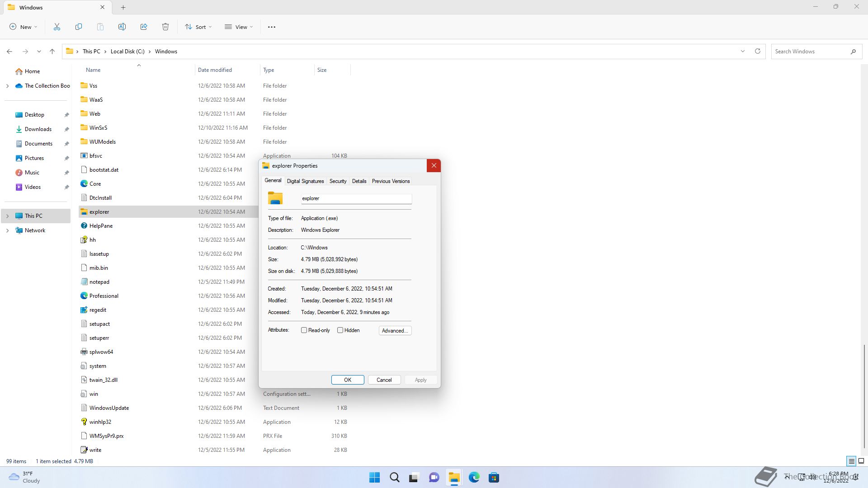Screen dimensions: 868x488
Task: Click the file name field containing explorer
Action: click(356, 198)
